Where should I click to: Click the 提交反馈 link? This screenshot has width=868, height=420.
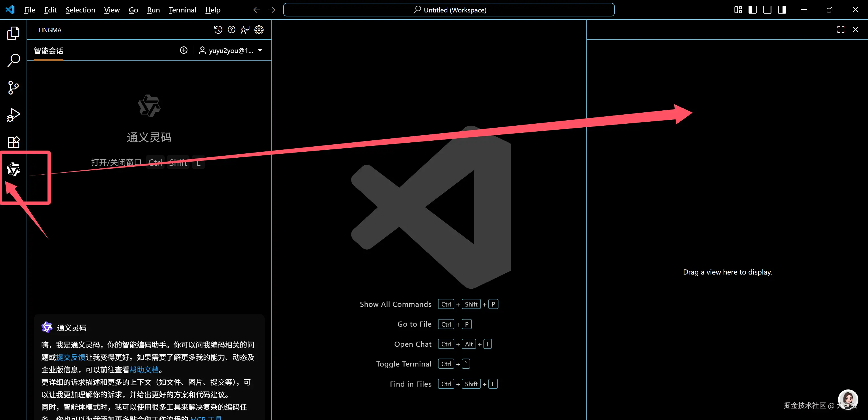tap(70, 357)
